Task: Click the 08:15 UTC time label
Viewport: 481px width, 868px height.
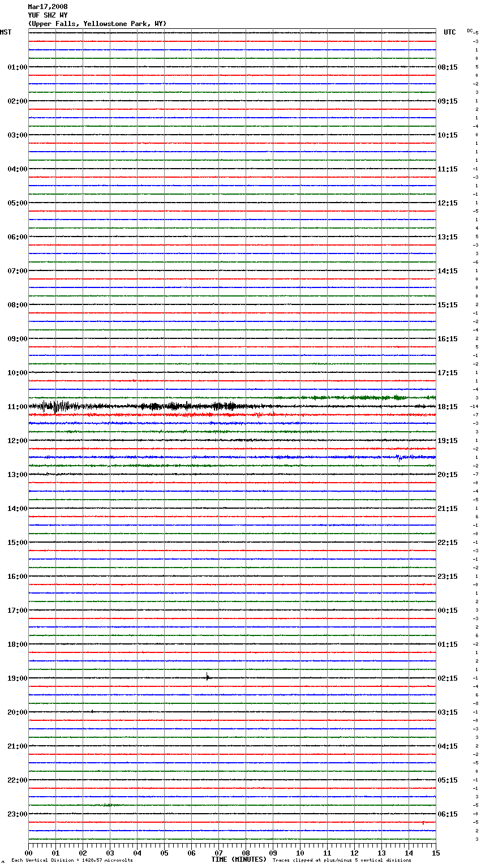Action: (x=448, y=67)
